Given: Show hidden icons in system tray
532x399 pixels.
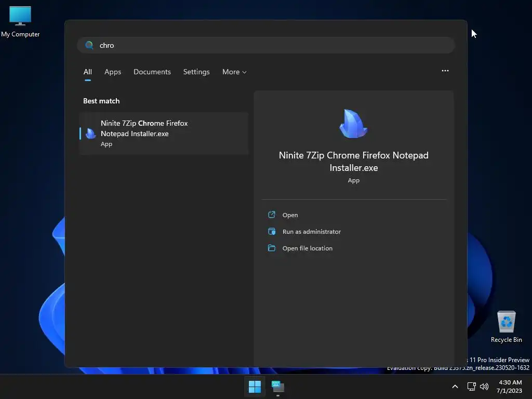Looking at the screenshot, I should pos(455,387).
